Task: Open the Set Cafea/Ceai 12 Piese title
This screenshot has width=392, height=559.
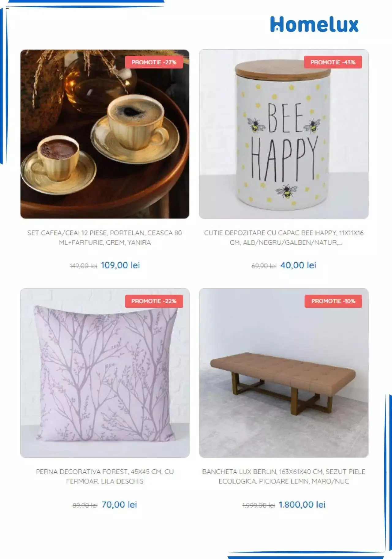Action: (105, 238)
